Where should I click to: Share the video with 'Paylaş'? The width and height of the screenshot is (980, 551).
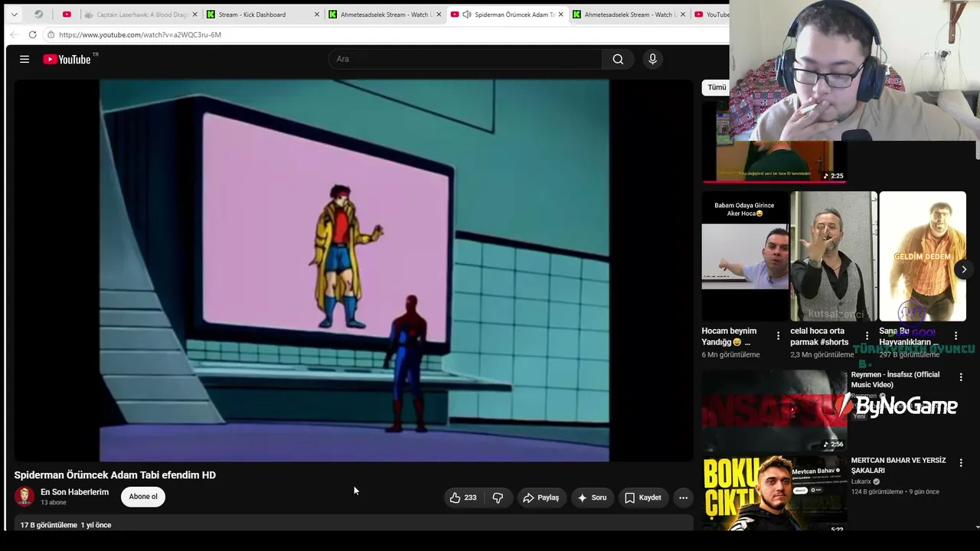(541, 497)
